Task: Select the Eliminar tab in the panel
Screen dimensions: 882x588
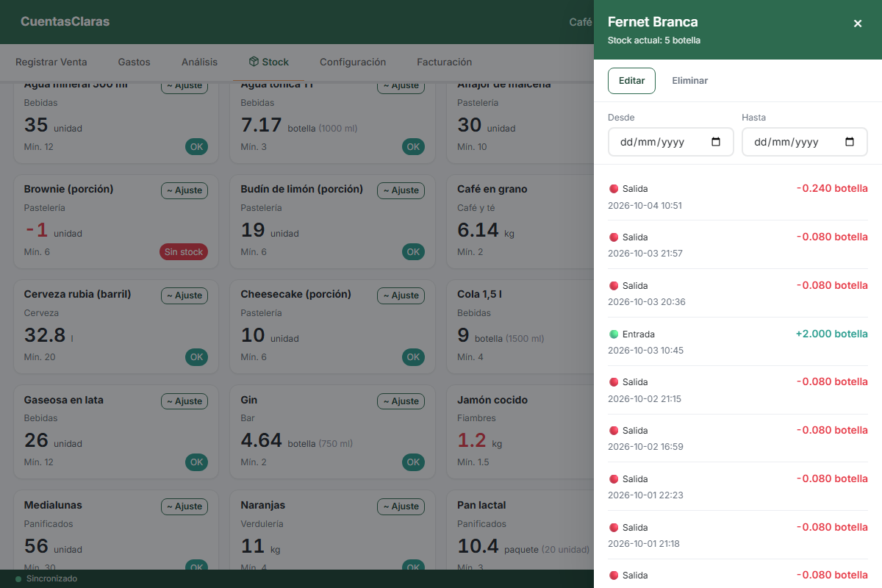Action: point(689,81)
